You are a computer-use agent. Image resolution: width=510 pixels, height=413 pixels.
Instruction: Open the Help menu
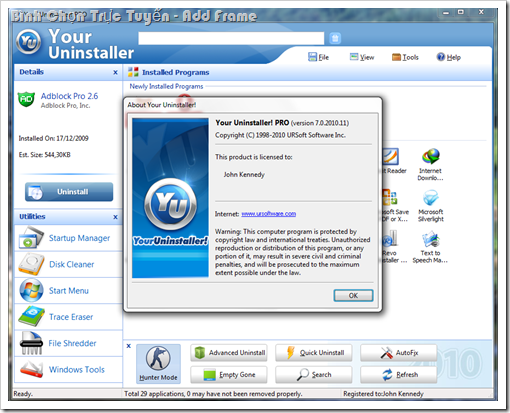(449, 57)
